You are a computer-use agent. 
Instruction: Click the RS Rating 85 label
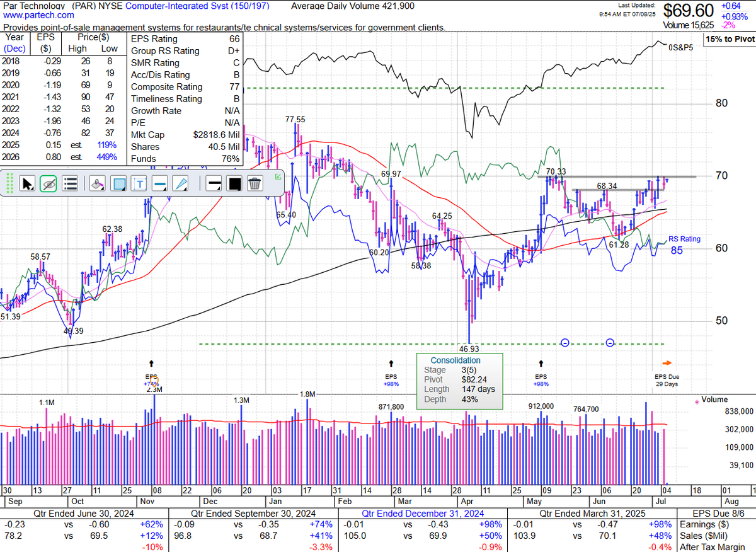click(x=684, y=244)
